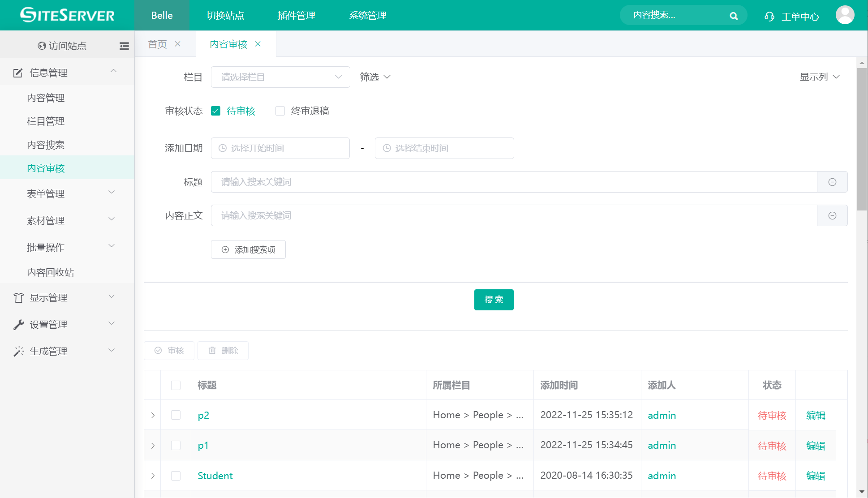Switch to the 首页 tab
Image resolution: width=868 pixels, height=498 pixels.
157,43
